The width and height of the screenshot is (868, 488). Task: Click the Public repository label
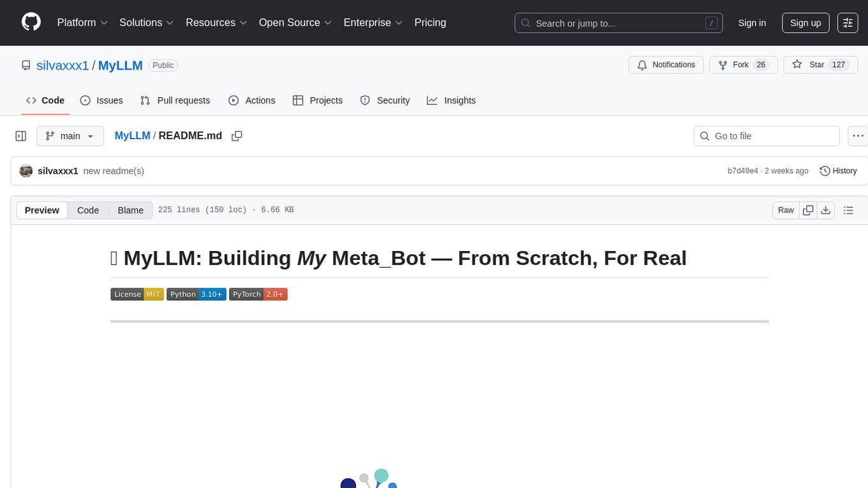click(163, 65)
